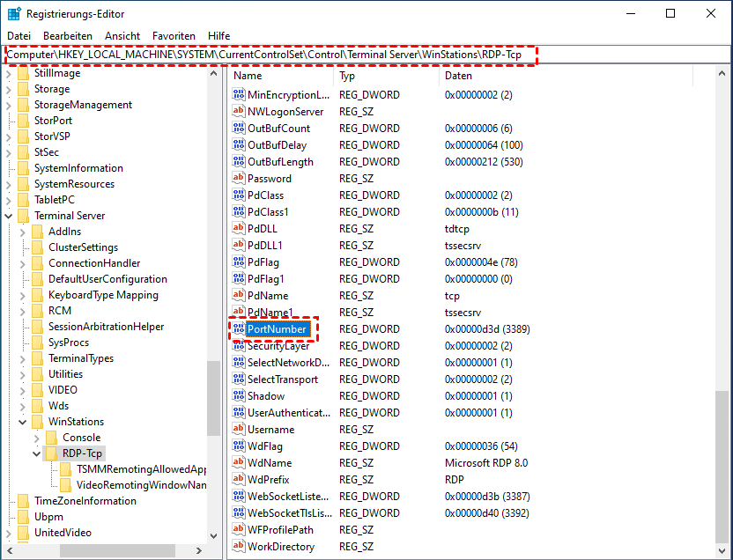Expand the Console key under WinStations

coord(37,438)
